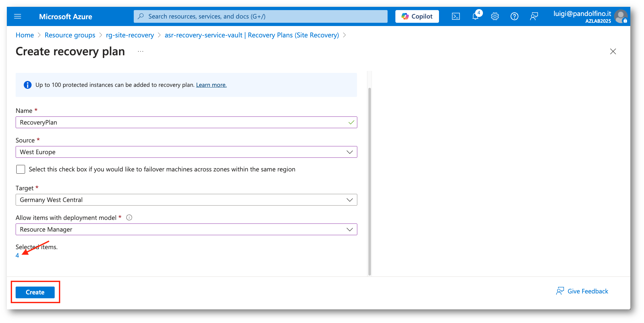
Task: Open the Azure portal hamburger menu
Action: coord(18,17)
